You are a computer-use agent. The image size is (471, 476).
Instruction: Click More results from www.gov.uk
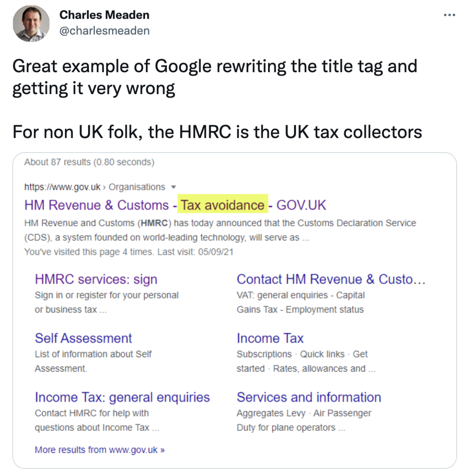[100, 450]
